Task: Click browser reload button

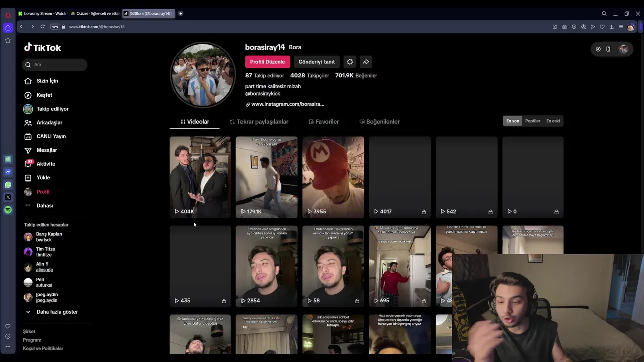Action: (x=43, y=27)
